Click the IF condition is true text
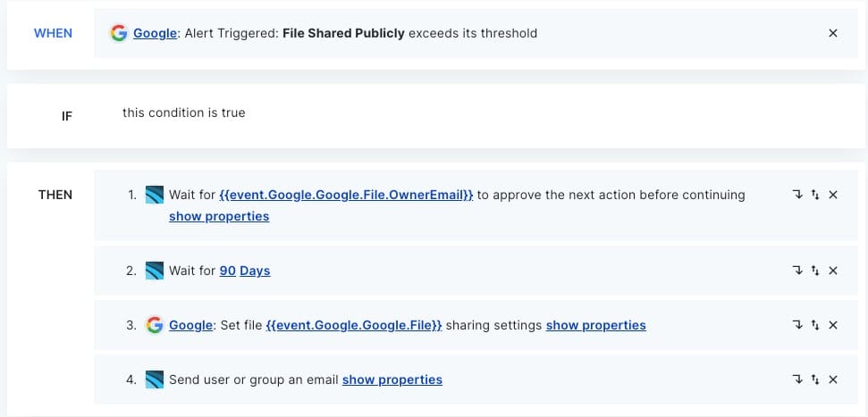The image size is (868, 417). click(183, 113)
